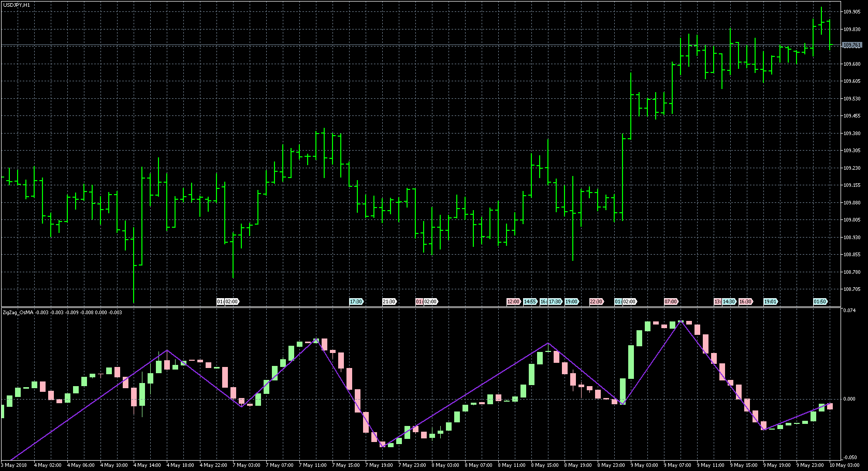Click the 109.905 price scale label

coord(852,12)
